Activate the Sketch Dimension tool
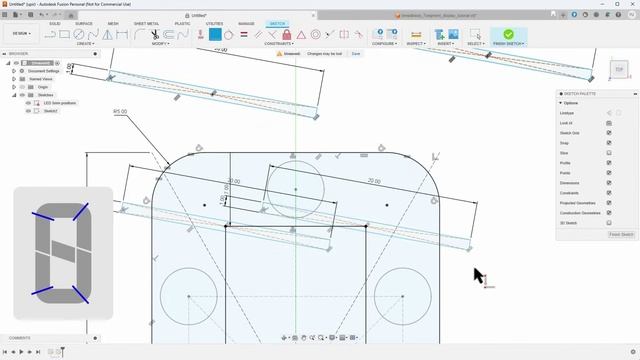 [122, 35]
